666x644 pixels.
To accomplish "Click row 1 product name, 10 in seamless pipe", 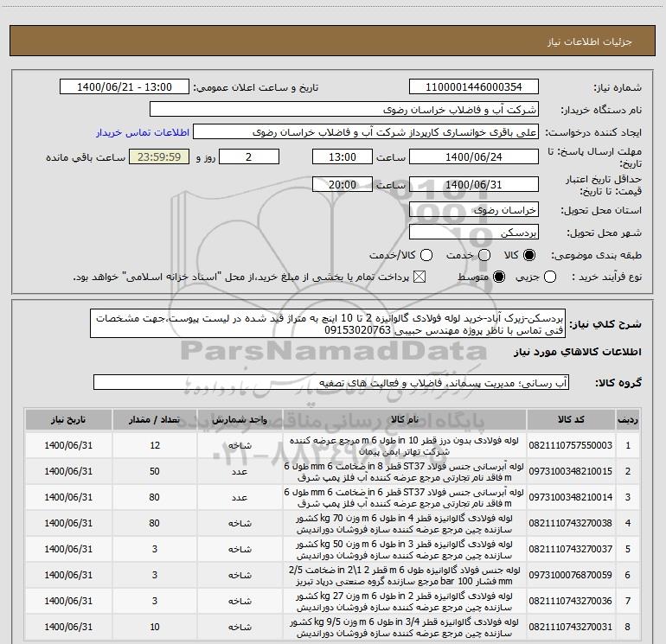I will [404, 446].
